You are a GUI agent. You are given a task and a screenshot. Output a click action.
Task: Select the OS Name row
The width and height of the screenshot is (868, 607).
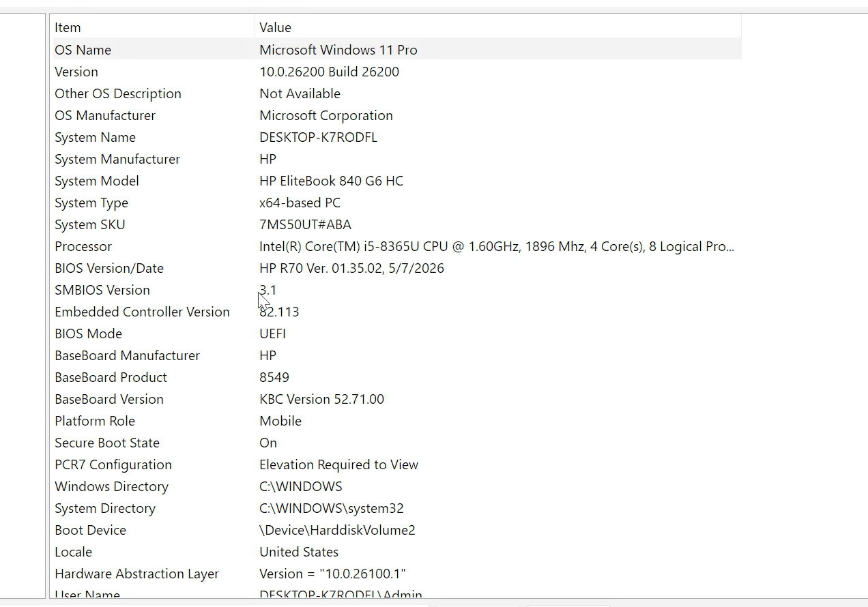point(397,50)
